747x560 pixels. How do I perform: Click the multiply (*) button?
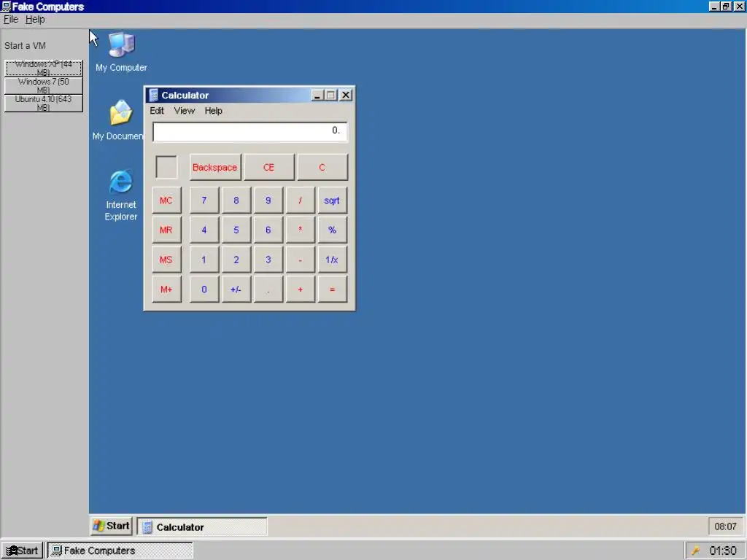coord(300,230)
